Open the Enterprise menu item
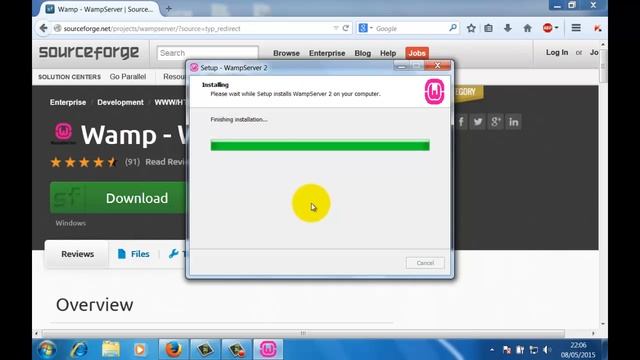This screenshot has width=640, height=360. click(327, 53)
